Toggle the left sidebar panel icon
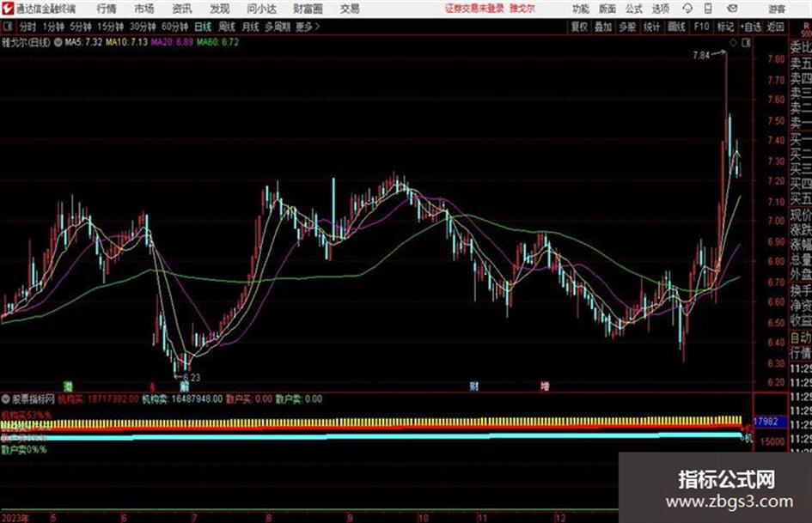Screen dimensions: 812x523 8,27
